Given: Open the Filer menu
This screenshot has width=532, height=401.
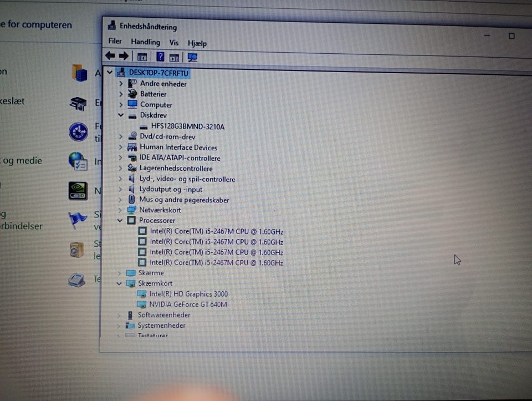Looking at the screenshot, I should (x=115, y=41).
